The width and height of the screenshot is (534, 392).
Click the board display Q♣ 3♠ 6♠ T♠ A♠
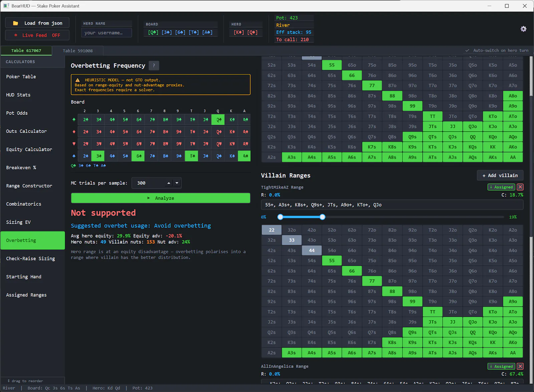(180, 32)
